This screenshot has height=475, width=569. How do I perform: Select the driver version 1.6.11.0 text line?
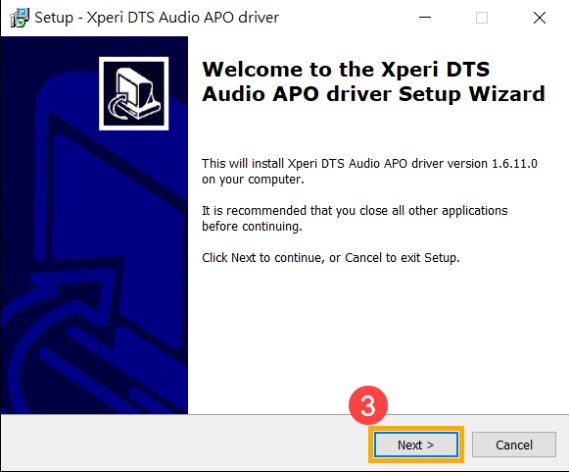(x=369, y=163)
